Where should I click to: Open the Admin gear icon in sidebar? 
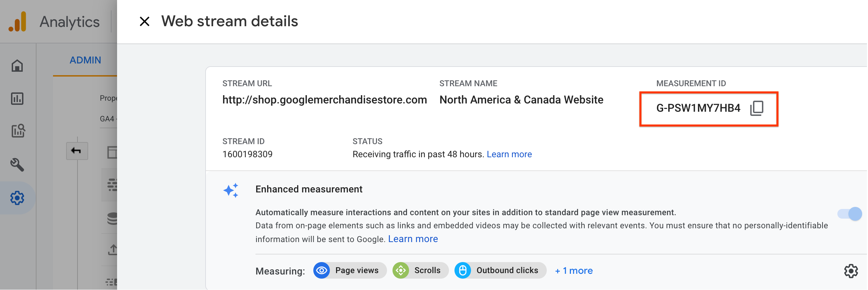[17, 198]
